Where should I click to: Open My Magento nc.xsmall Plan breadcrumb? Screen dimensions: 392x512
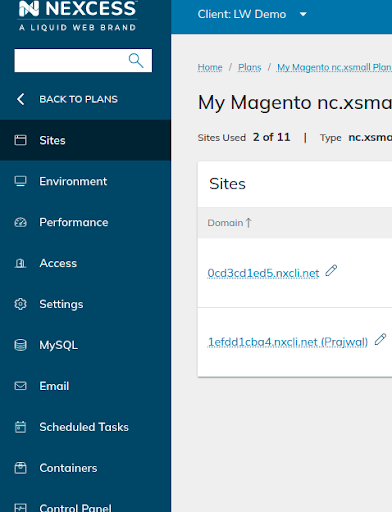[x=334, y=67]
